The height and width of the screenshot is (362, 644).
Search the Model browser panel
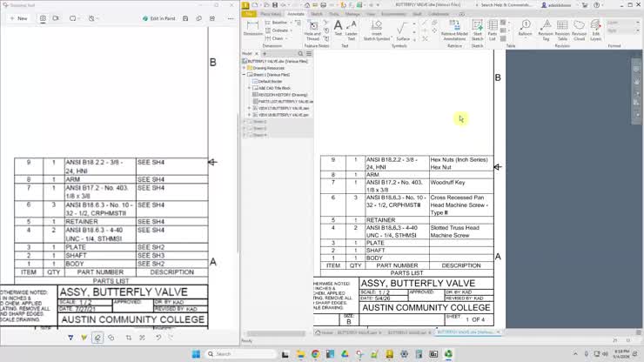pyautogui.click(x=300, y=54)
